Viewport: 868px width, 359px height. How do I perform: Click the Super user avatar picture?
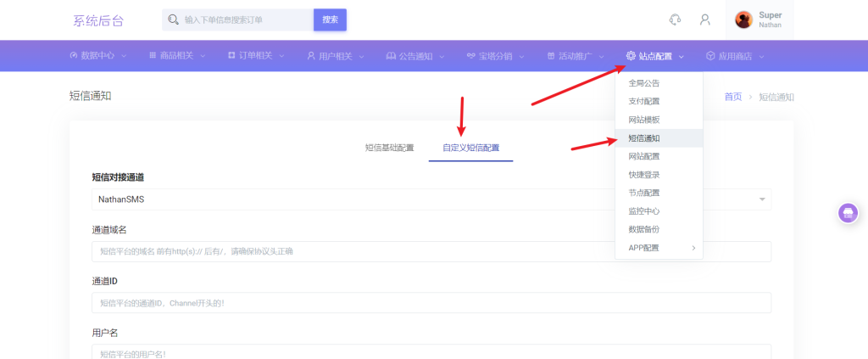point(743,20)
